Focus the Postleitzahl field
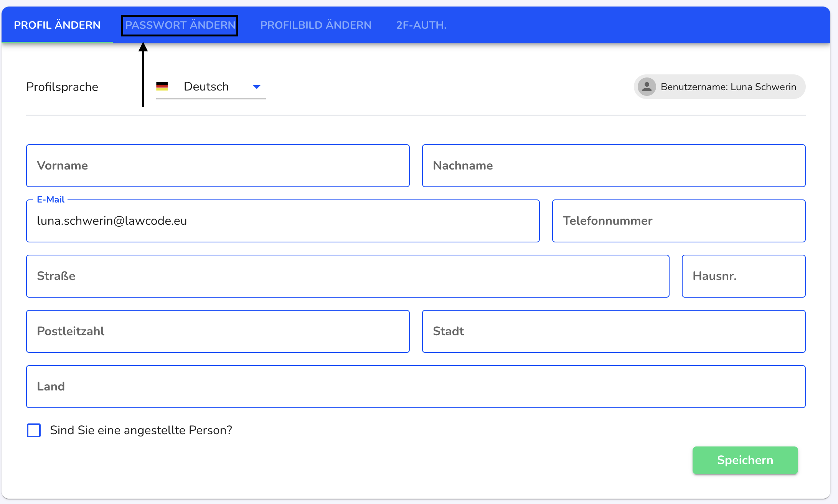Image resolution: width=838 pixels, height=504 pixels. (x=218, y=331)
